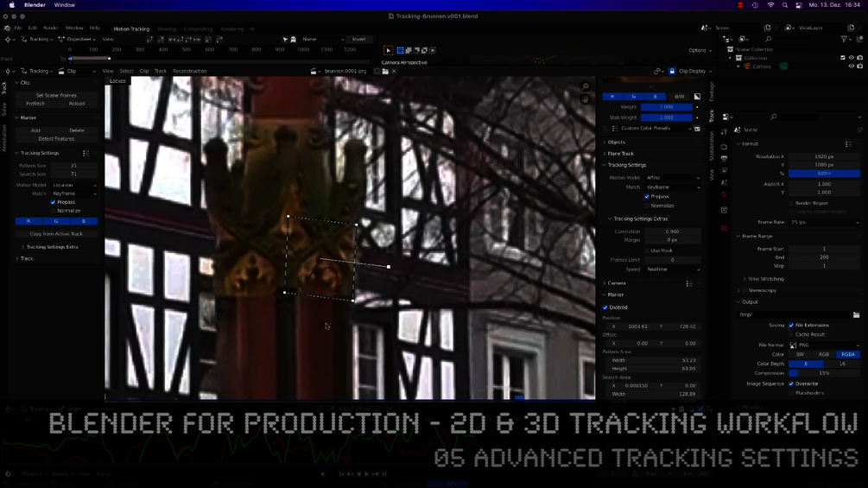Select the tweak arrow tool in 3D viewport header

point(388,50)
